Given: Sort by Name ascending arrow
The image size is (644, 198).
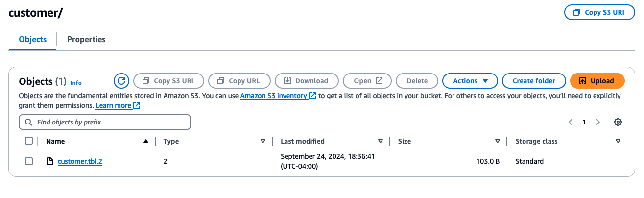Looking at the screenshot, I should tap(145, 141).
